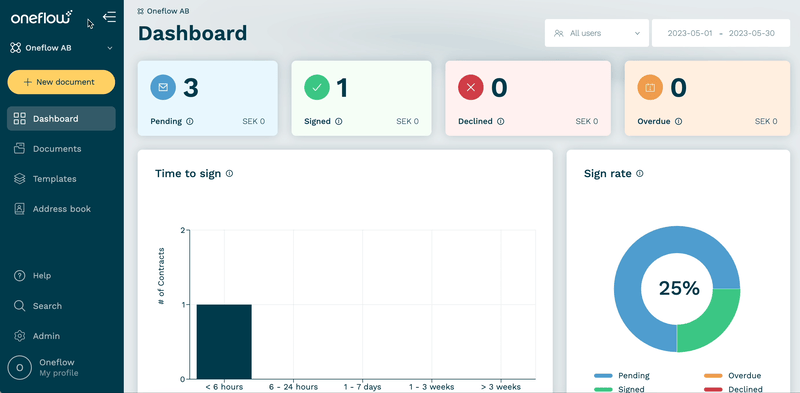Click the Oneflow AB breadcrumb at top
Image resolution: width=800 pixels, height=393 pixels.
coord(163,11)
